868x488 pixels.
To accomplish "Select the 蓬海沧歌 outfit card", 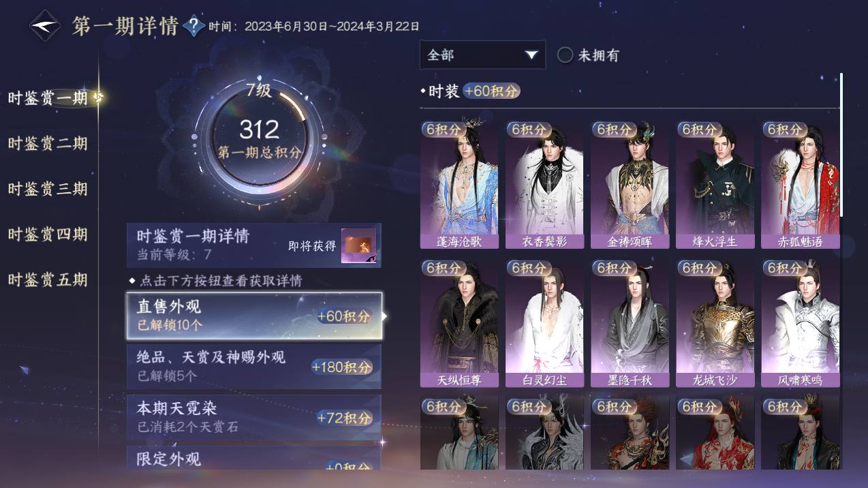I will click(459, 185).
